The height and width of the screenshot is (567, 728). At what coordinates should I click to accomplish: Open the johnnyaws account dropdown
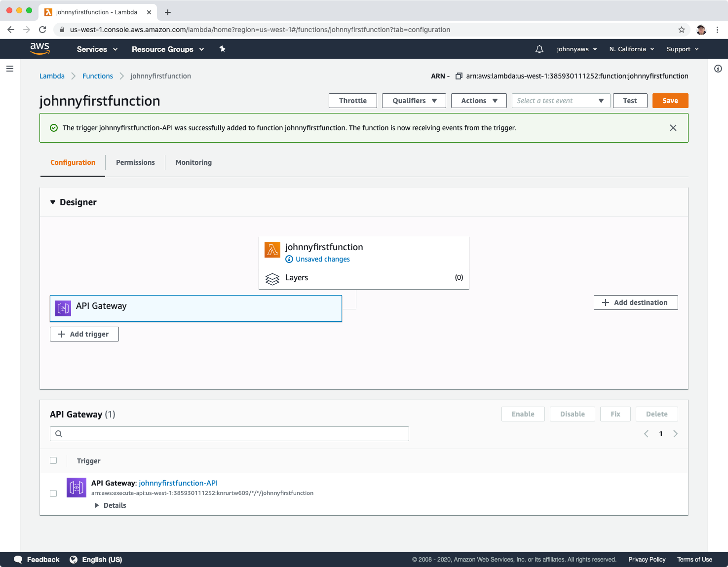[577, 49]
